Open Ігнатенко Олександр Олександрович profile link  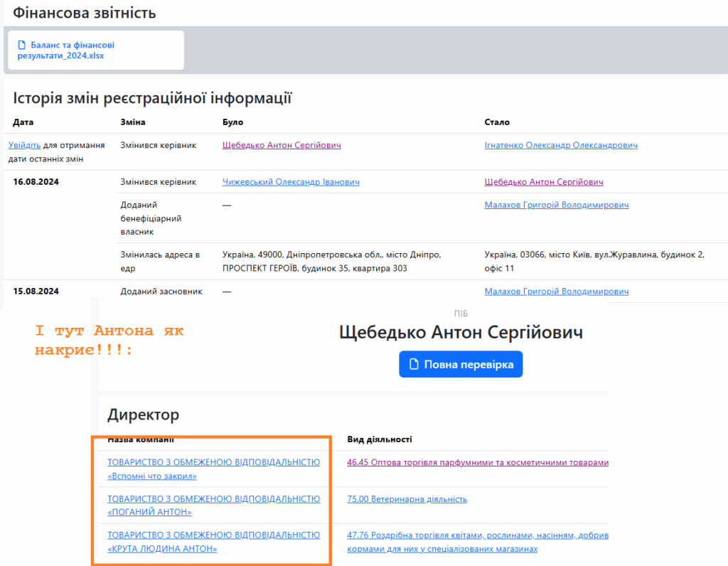(x=560, y=145)
